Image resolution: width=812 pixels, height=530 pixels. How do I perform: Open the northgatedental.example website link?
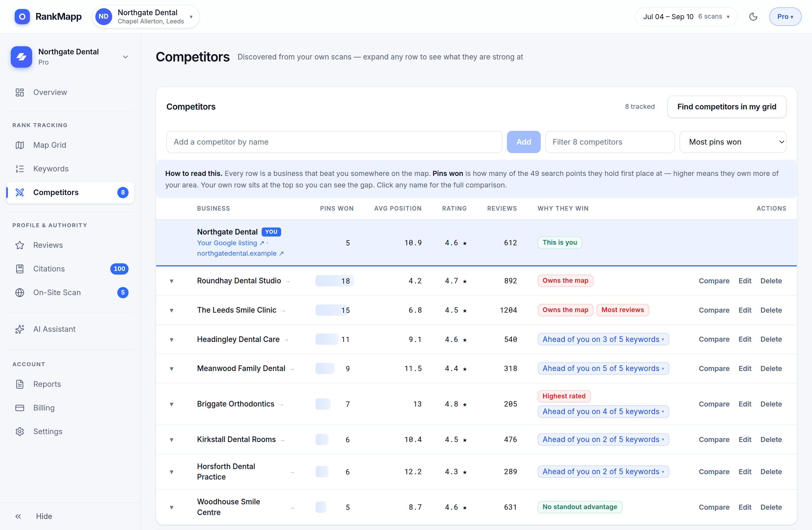point(240,253)
